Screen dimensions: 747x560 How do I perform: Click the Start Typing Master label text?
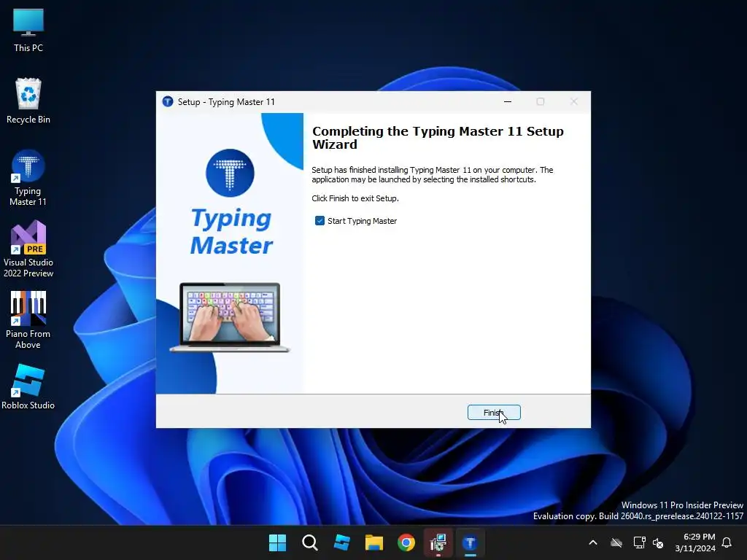362,221
